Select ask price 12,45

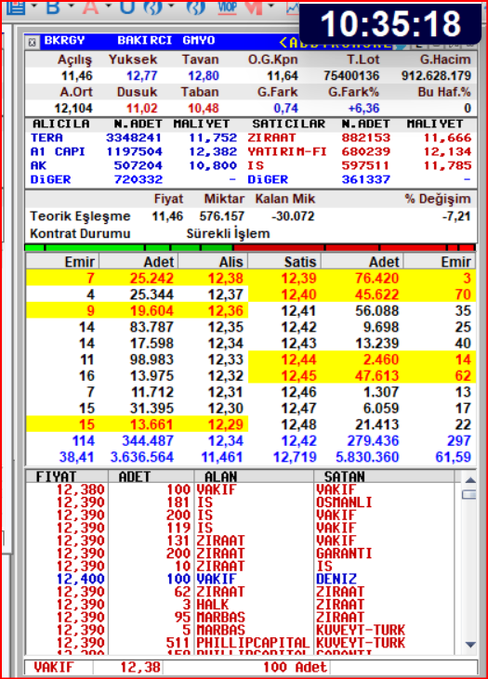(x=299, y=376)
